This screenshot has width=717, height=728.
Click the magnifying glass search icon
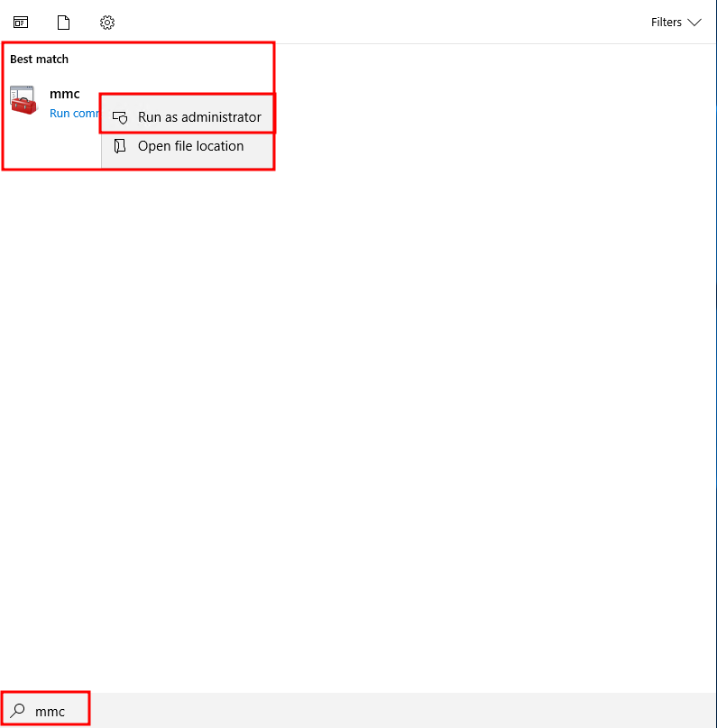pos(18,711)
